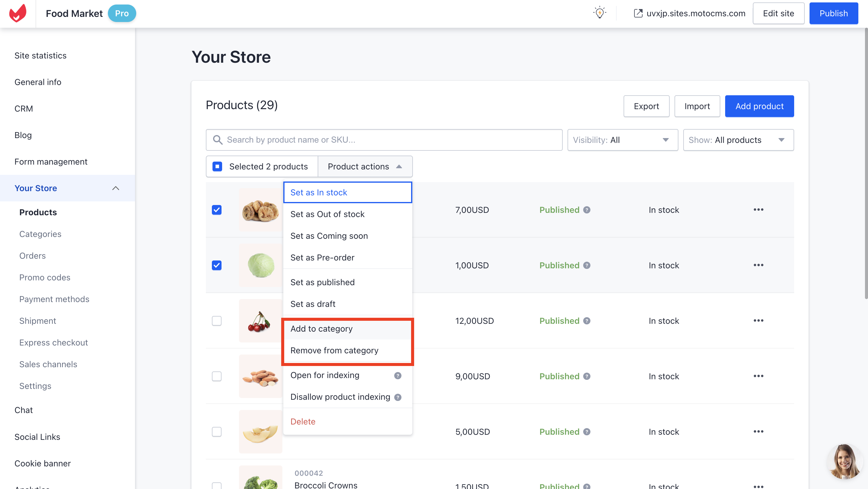
Task: Collapse the Your Store sidebar section
Action: (115, 188)
